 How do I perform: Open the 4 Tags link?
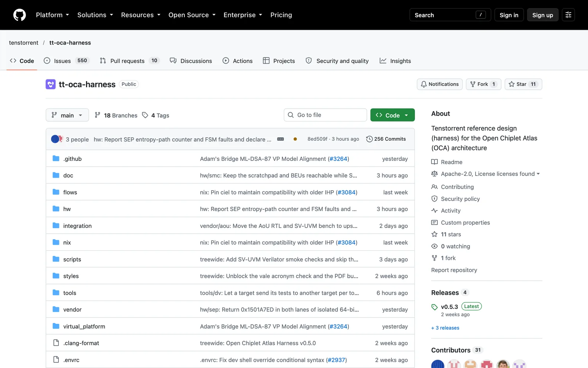(x=156, y=115)
